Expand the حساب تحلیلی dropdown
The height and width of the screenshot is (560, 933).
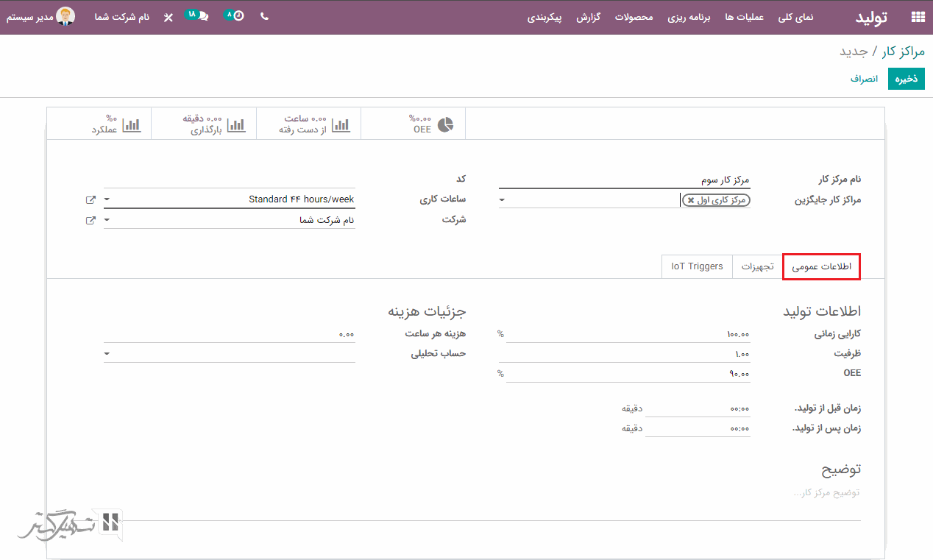coord(107,354)
